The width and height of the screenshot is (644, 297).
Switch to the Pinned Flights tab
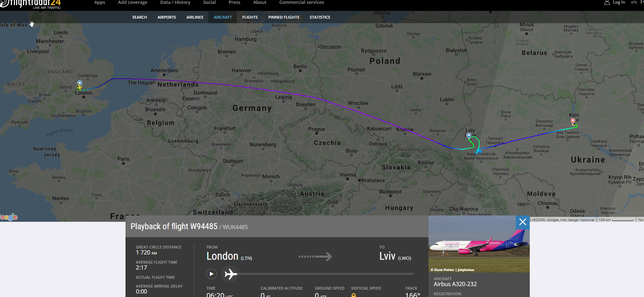click(x=284, y=17)
